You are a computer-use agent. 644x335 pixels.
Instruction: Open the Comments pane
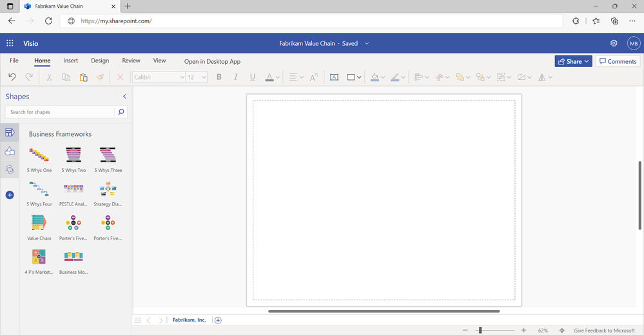click(x=618, y=61)
